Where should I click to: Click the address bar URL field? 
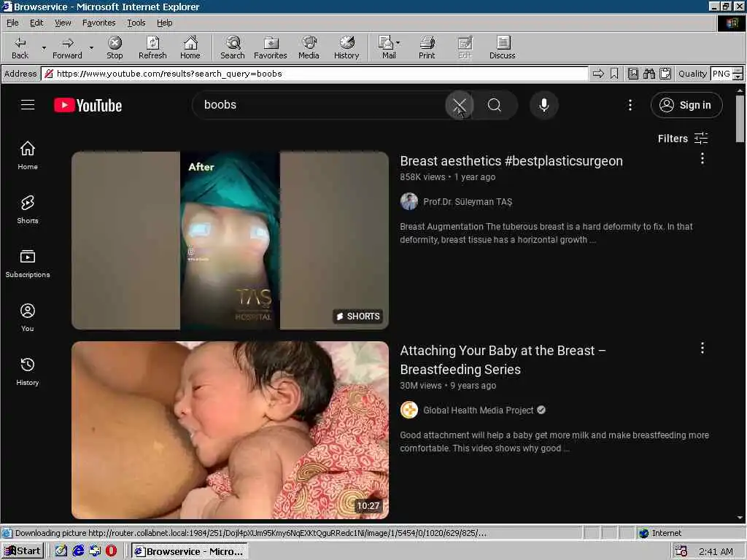point(314,74)
